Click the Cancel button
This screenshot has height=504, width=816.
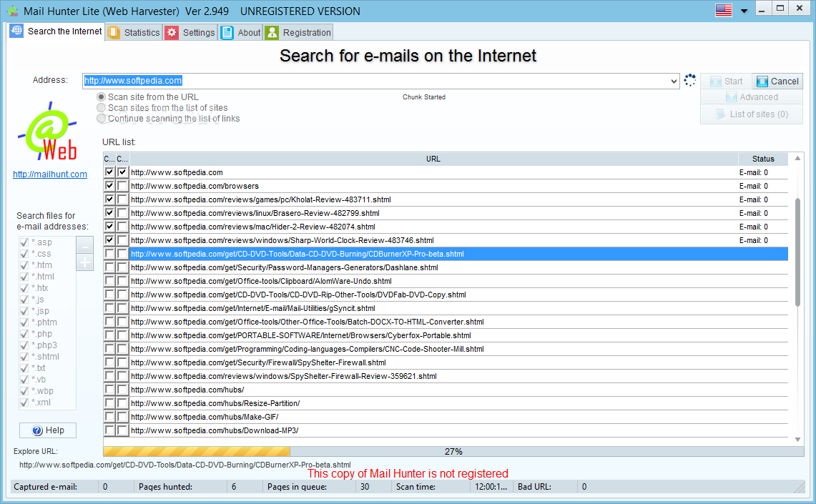tap(777, 81)
